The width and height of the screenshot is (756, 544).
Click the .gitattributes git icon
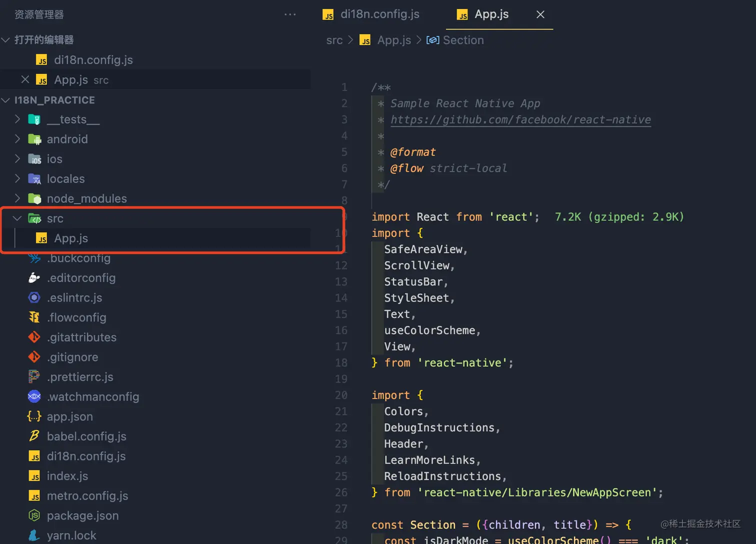coord(34,337)
